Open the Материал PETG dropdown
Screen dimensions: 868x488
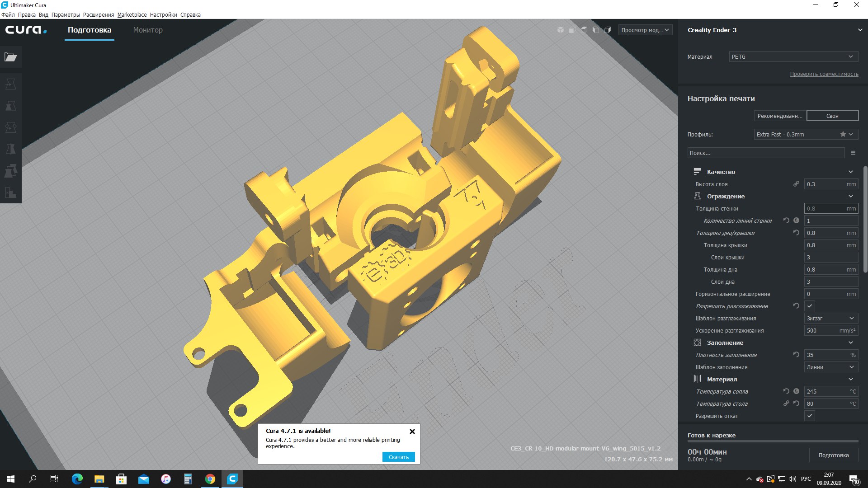793,56
